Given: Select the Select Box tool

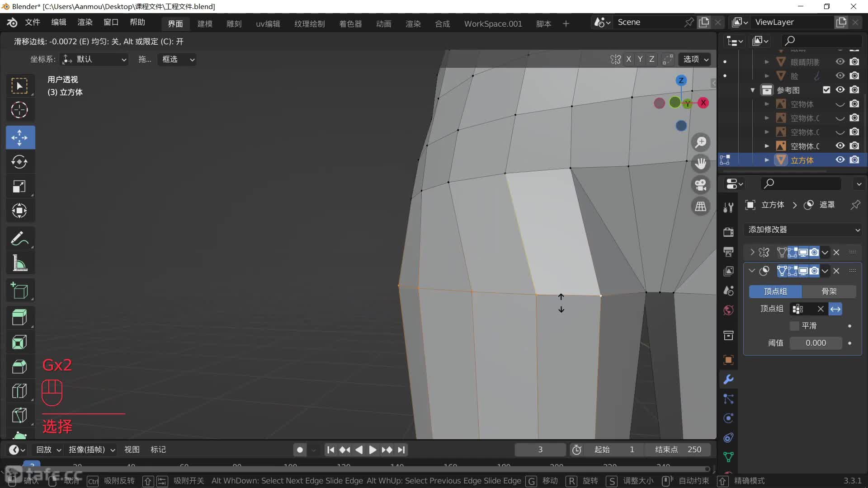Looking at the screenshot, I should pyautogui.click(x=20, y=85).
